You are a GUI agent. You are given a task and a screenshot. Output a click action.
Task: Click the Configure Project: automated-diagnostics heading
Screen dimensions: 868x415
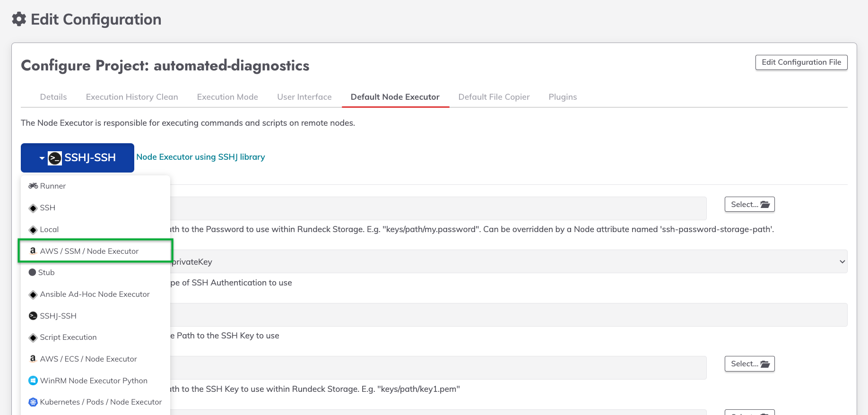[x=165, y=65]
